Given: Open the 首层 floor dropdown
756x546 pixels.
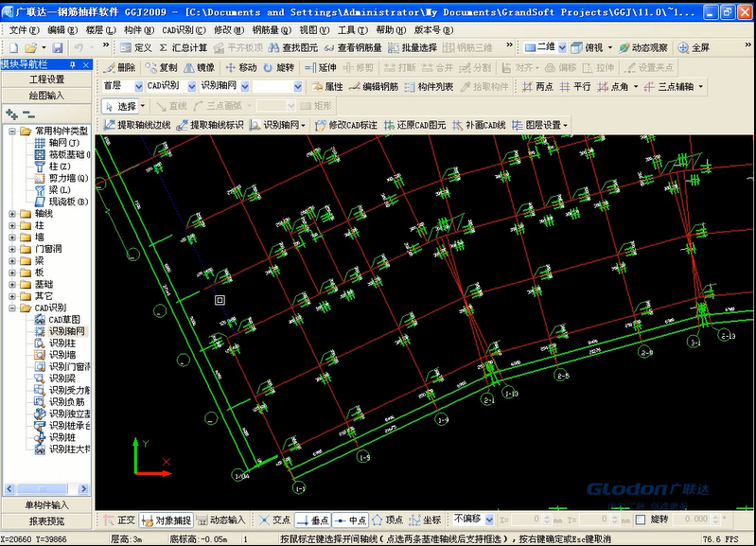Looking at the screenshot, I should [122, 86].
